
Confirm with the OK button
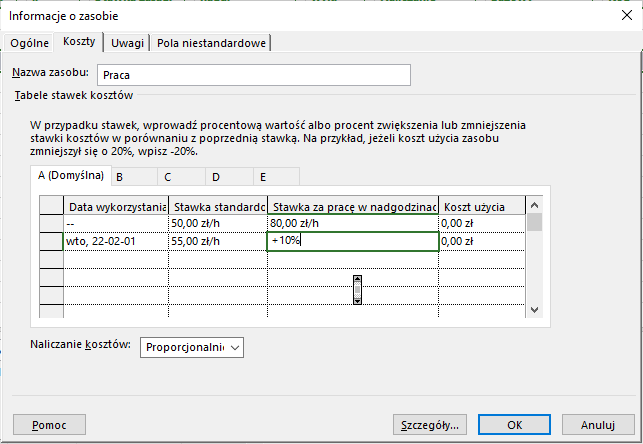[x=514, y=424]
